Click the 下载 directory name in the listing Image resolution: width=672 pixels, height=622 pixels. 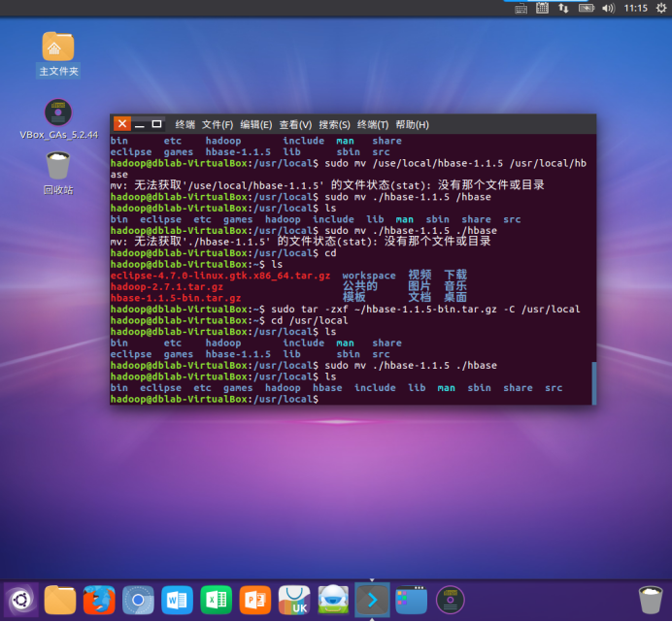point(455,275)
